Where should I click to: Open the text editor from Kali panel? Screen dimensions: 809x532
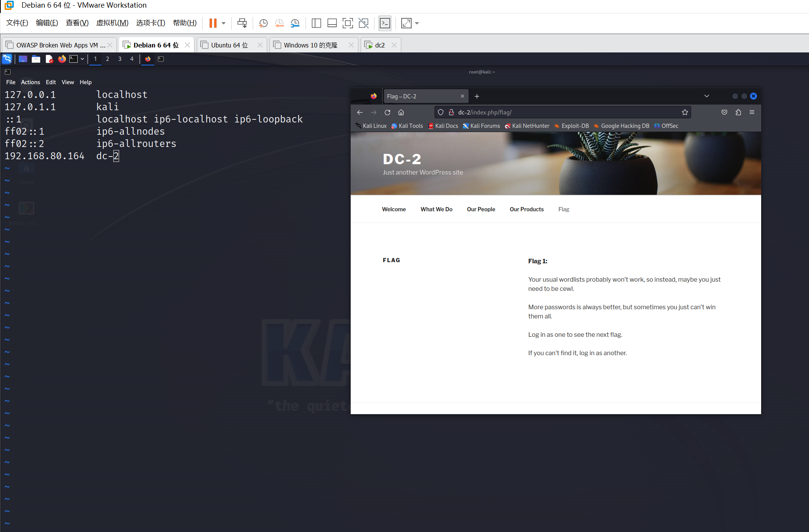pyautogui.click(x=49, y=59)
